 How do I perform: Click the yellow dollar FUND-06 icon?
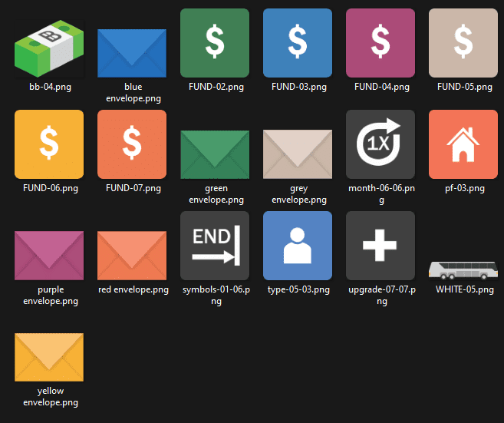49,144
